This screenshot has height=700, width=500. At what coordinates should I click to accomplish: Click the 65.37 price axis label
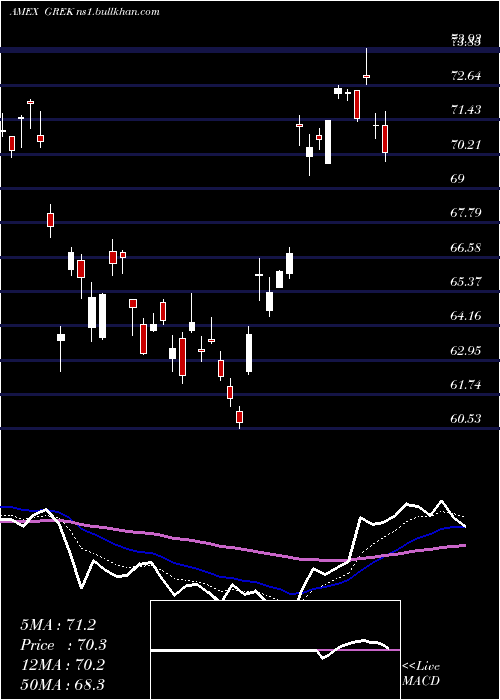pyautogui.click(x=467, y=282)
